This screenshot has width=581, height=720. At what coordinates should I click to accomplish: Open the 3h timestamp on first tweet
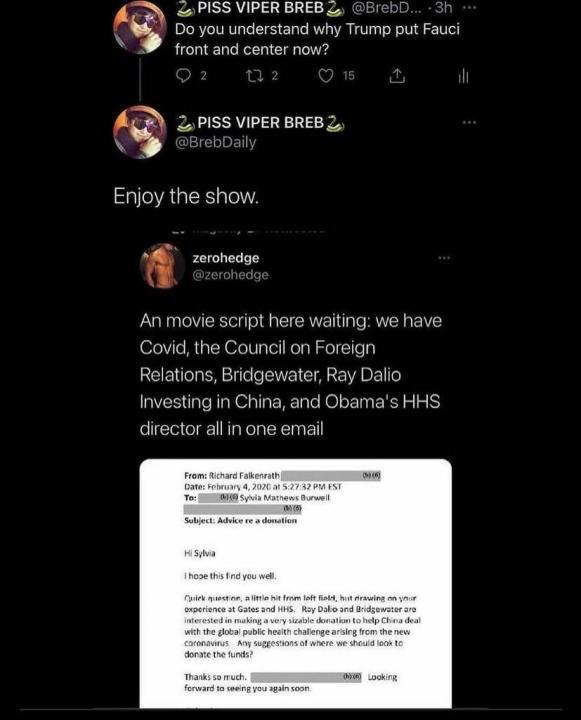443,8
